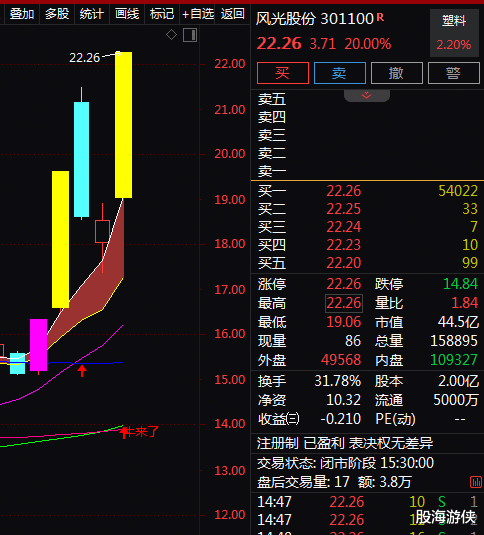Click the 警 alert button
Viewport: 484px width, 535px height.
point(454,73)
